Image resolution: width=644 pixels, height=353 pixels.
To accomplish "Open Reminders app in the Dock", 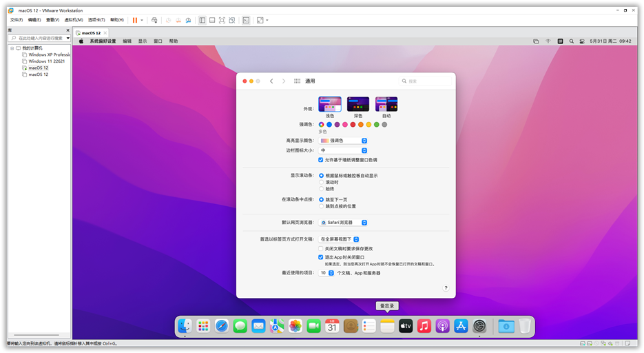I will click(x=368, y=326).
